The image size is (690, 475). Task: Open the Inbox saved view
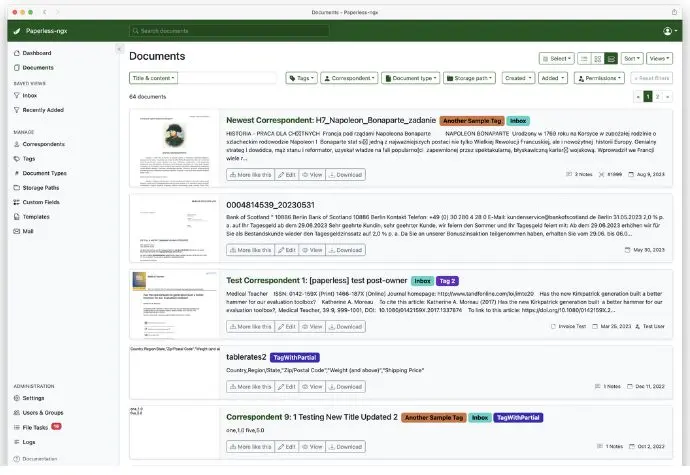(x=25, y=96)
